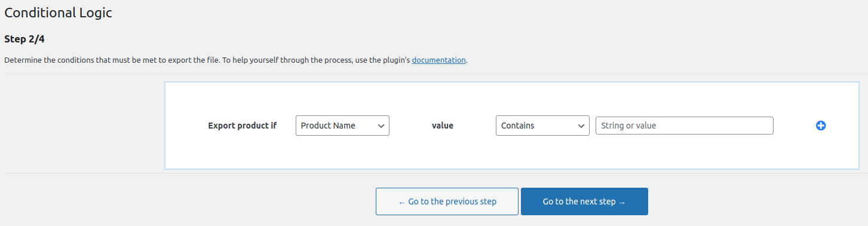Choose the Contains comparison selector
The height and width of the screenshot is (226, 868).
click(x=542, y=126)
